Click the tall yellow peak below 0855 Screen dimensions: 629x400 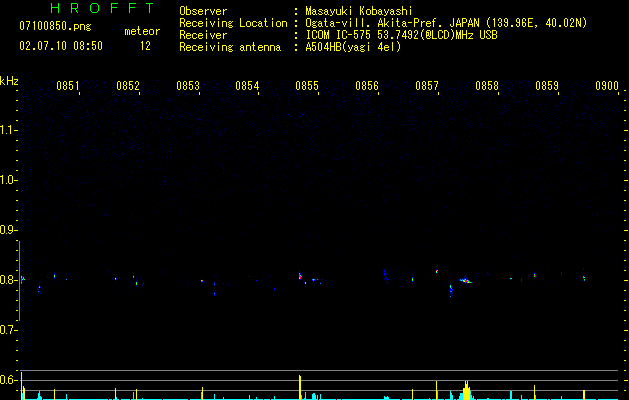[300, 387]
